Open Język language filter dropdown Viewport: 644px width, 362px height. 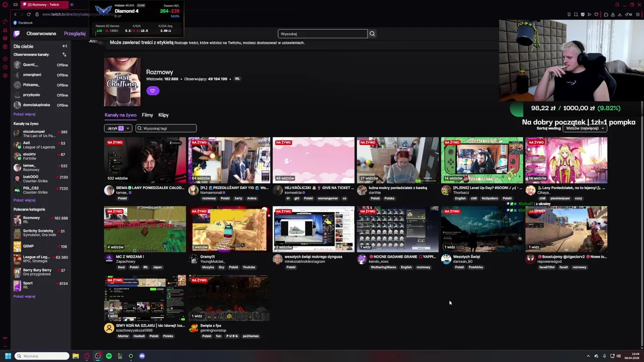tap(118, 128)
